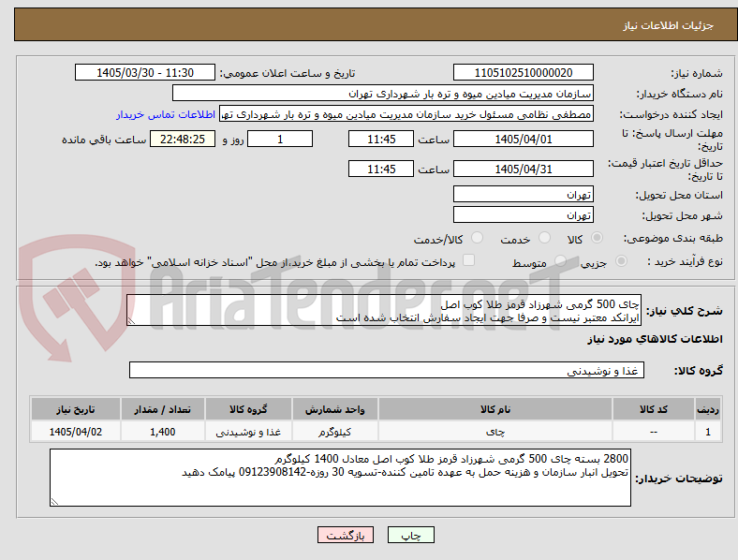Click the کد کالا cell showing --
The image size is (738, 560).
[654, 432]
